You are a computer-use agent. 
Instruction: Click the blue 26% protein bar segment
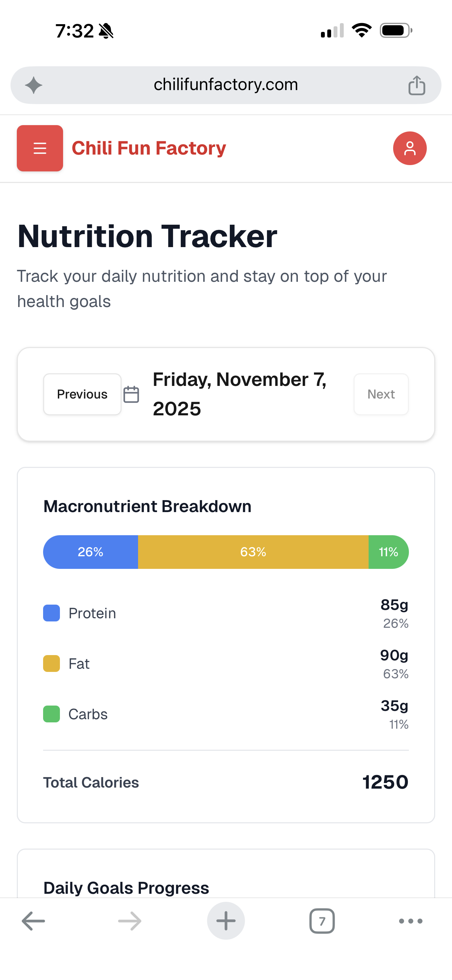(90, 552)
